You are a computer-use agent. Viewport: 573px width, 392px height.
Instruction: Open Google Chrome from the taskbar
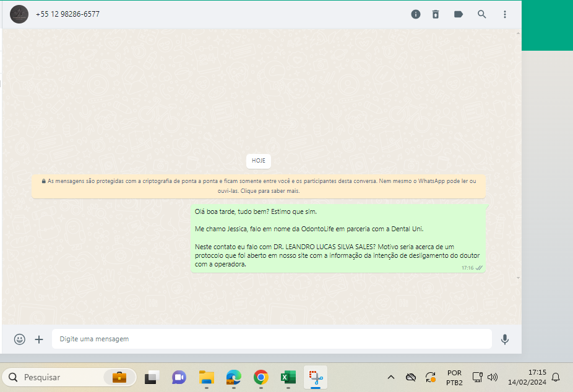(x=261, y=377)
